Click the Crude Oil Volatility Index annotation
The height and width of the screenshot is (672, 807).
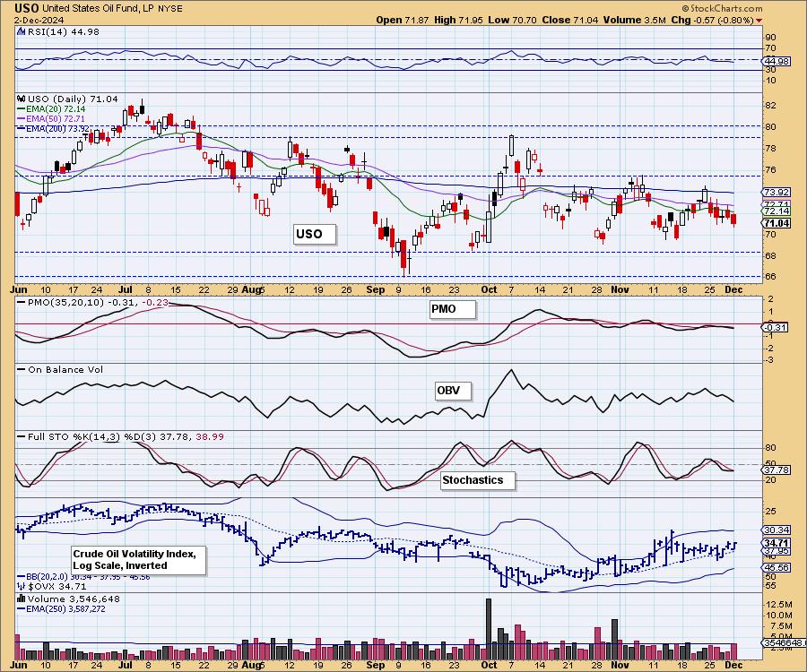click(x=139, y=560)
